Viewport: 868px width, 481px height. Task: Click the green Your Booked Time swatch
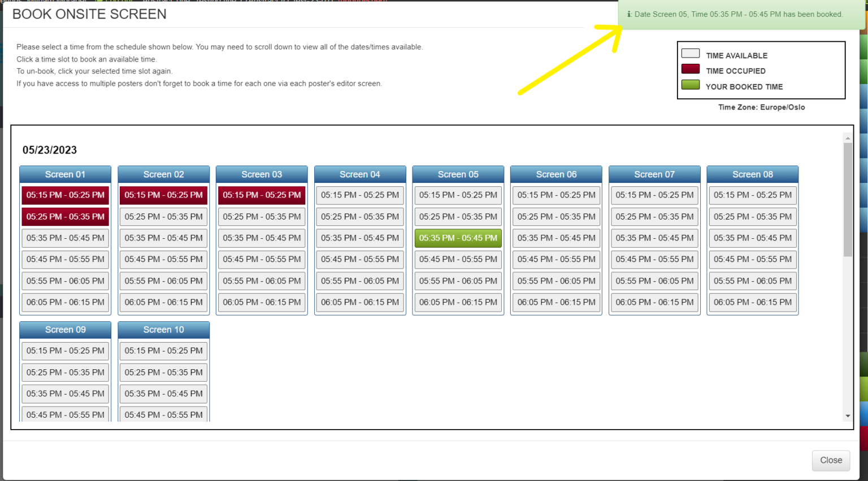(691, 85)
